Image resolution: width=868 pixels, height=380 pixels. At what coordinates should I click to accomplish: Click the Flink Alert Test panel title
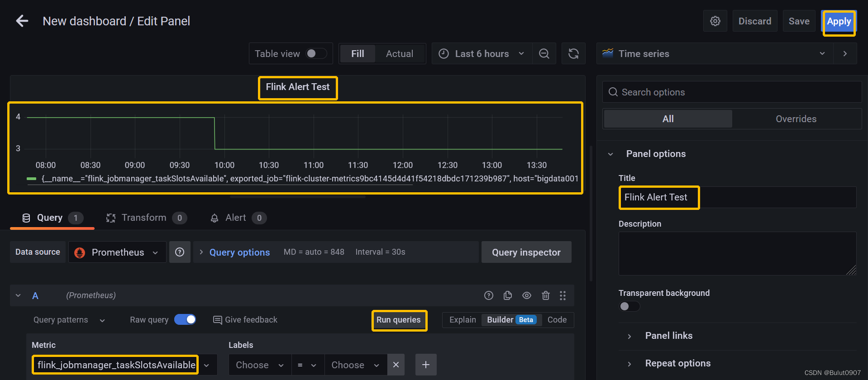[298, 87]
